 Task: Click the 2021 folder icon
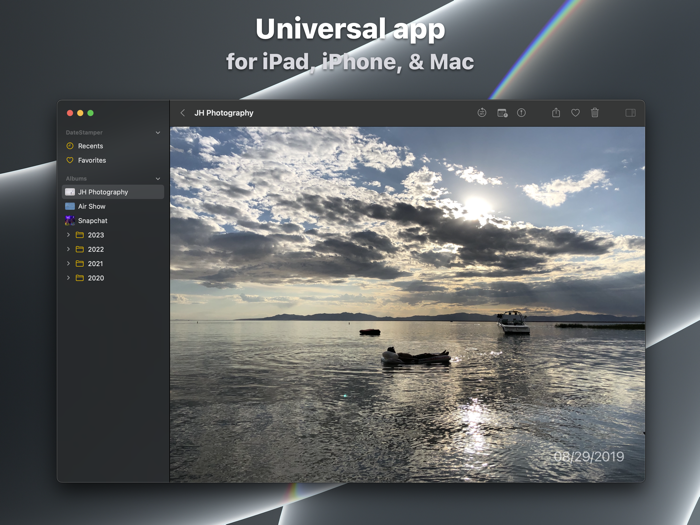(80, 263)
